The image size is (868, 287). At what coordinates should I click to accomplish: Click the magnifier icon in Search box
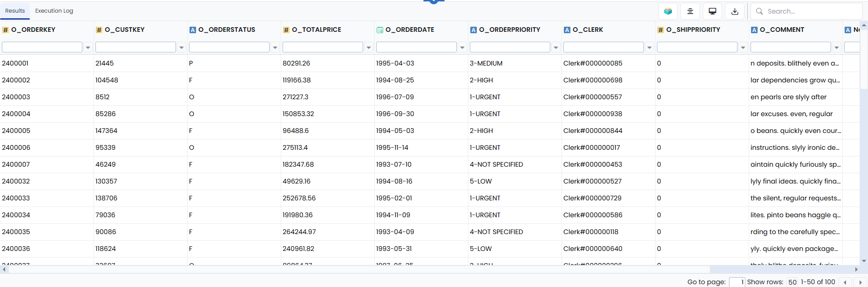click(759, 11)
